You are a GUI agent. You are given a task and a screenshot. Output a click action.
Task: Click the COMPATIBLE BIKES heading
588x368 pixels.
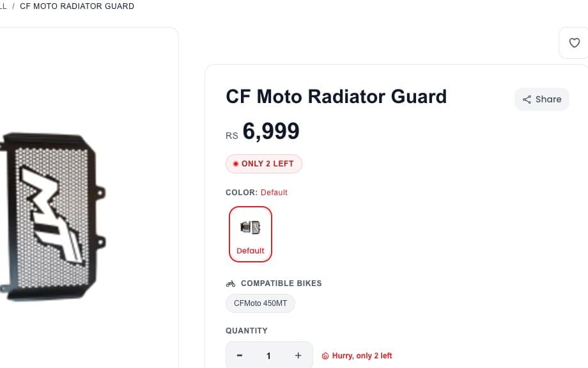(x=281, y=284)
